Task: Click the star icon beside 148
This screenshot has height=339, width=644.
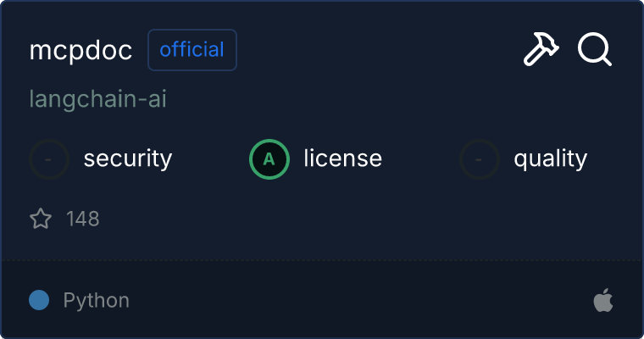Action: pyautogui.click(x=41, y=220)
